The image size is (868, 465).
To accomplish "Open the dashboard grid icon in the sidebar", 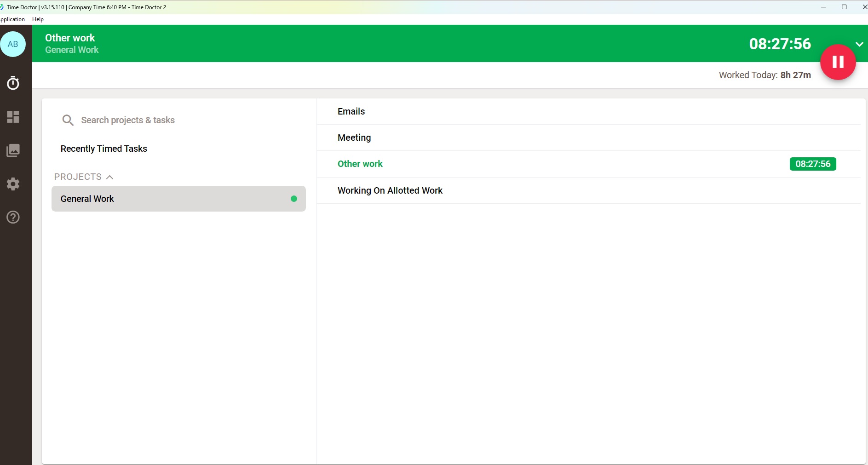I will click(x=13, y=117).
